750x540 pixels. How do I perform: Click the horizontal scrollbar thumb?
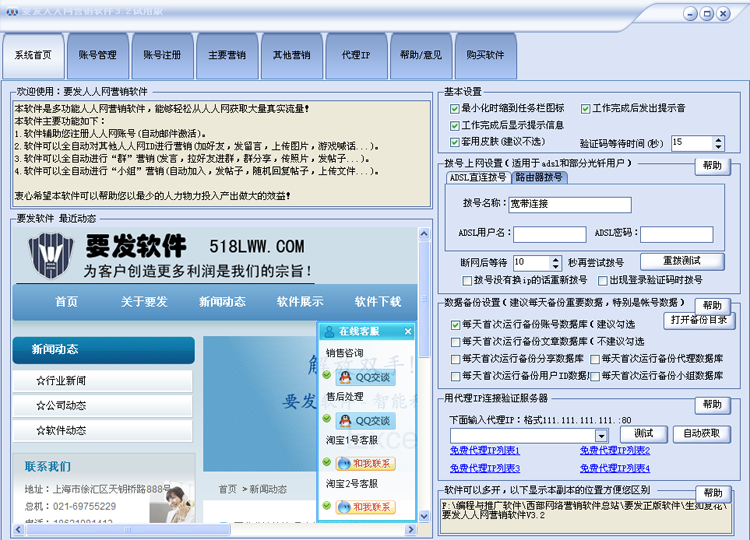pos(128,529)
